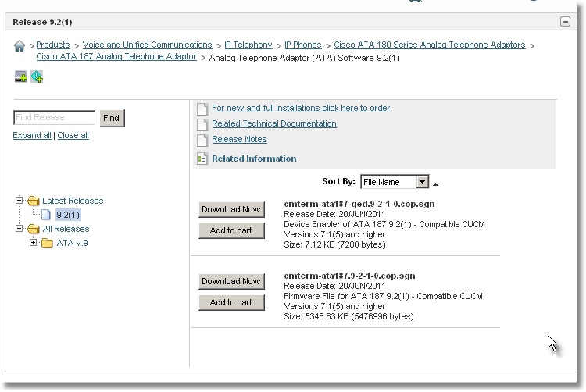
Task: Click the green notification plus icon
Action: click(x=37, y=77)
